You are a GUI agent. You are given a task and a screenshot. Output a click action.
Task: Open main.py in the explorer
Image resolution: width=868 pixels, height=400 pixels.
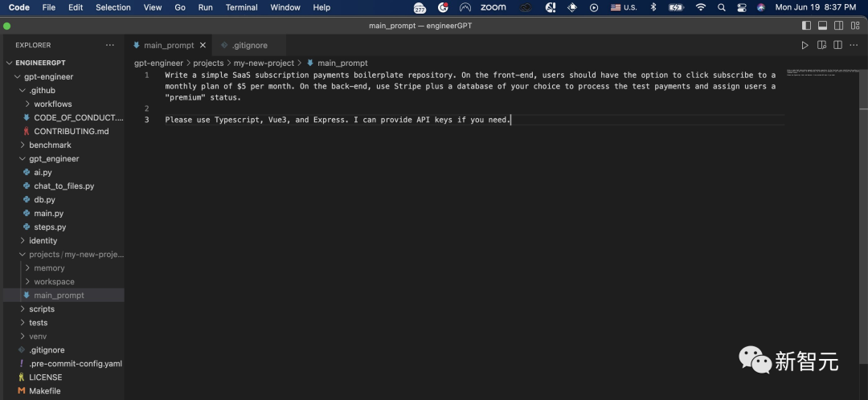[48, 213]
